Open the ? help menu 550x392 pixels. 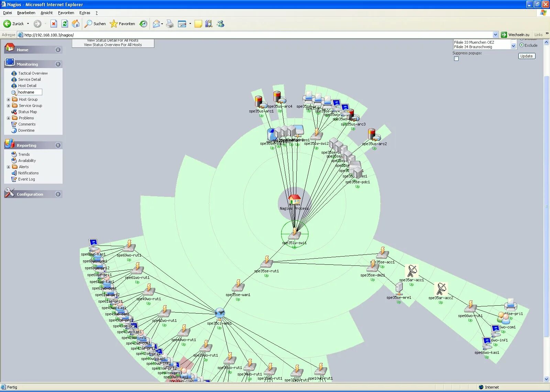[x=97, y=13]
